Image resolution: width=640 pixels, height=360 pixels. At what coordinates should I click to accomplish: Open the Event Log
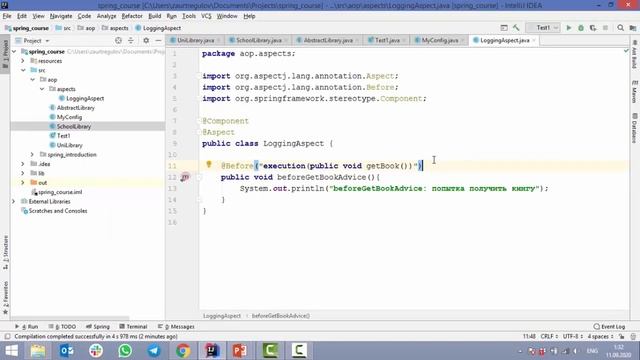coord(609,327)
